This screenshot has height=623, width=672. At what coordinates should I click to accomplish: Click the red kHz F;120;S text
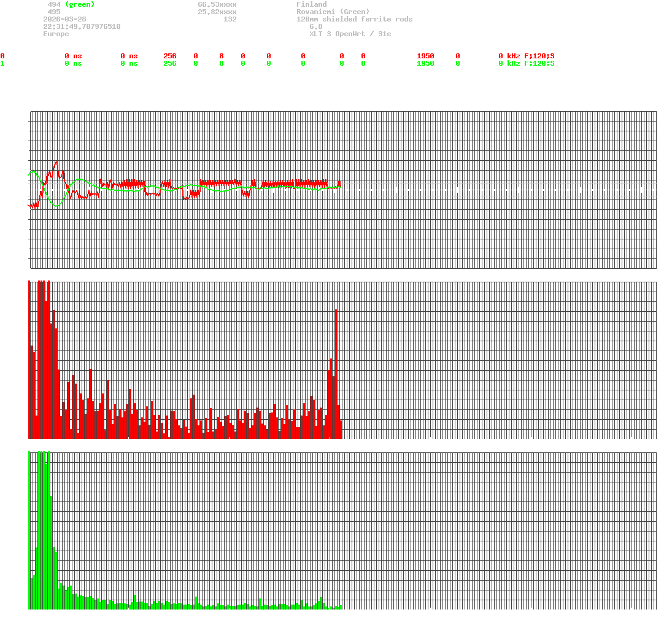531,56
